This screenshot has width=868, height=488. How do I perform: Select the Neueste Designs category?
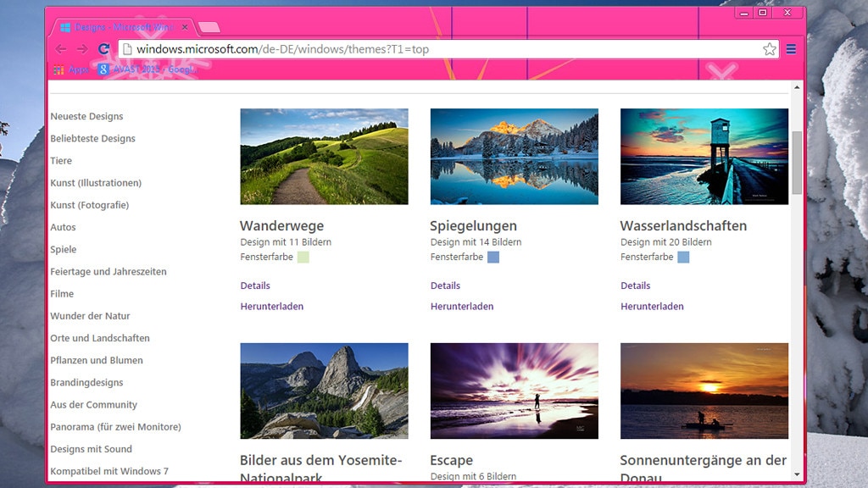tap(86, 117)
